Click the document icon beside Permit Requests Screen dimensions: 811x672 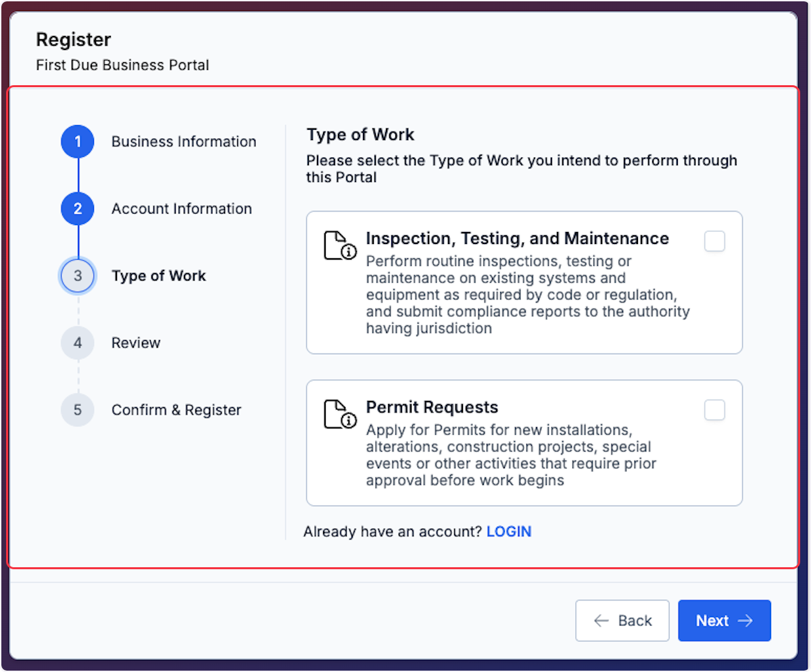[x=339, y=414]
